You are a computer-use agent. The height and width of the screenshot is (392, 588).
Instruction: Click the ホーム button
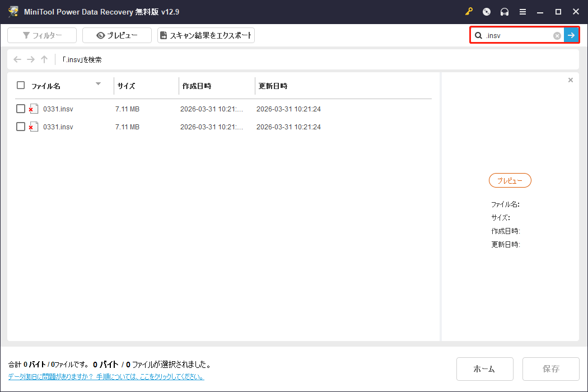click(484, 369)
